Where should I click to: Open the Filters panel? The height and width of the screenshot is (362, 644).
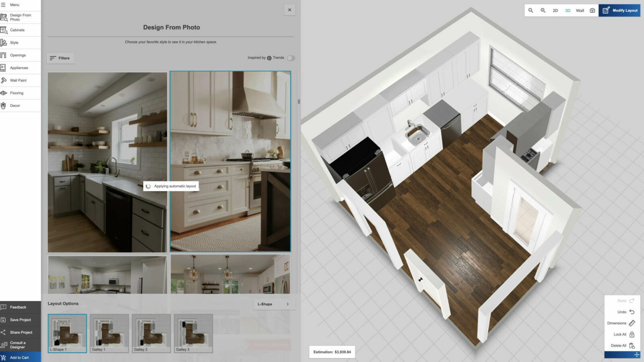coord(60,58)
